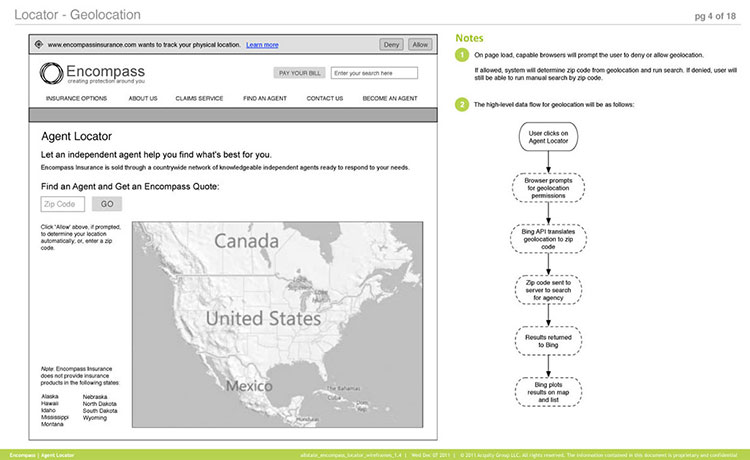The height and width of the screenshot is (460, 750).
Task: Click 'Nebraska' in the excluded states list
Action: pos(95,397)
